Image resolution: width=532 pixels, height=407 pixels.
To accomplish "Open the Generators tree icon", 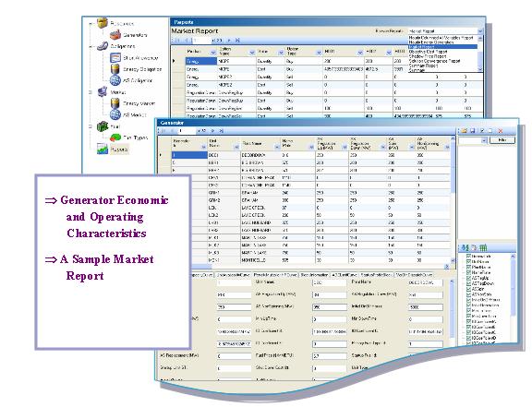I will pos(115,34).
